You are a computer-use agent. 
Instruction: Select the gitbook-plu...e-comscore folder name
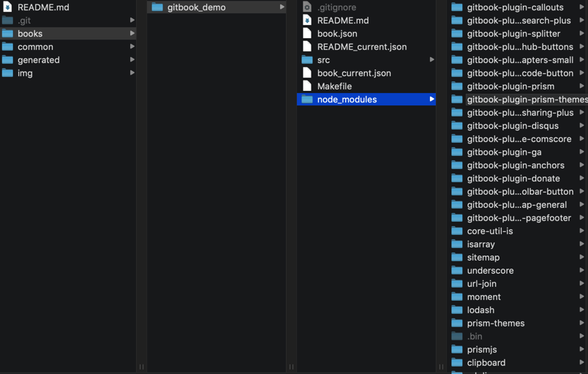point(519,139)
